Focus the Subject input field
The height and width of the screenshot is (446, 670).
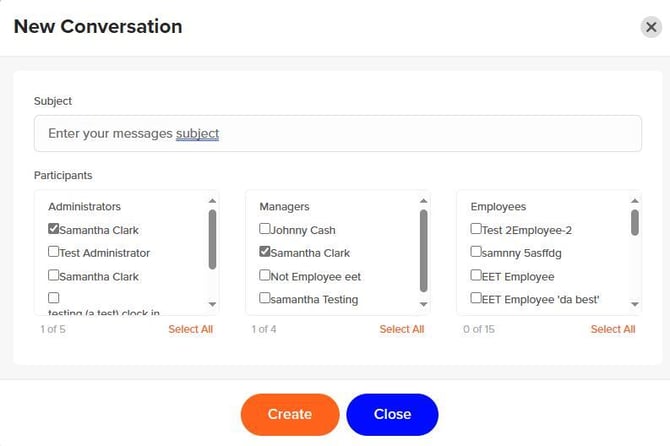pyautogui.click(x=337, y=133)
